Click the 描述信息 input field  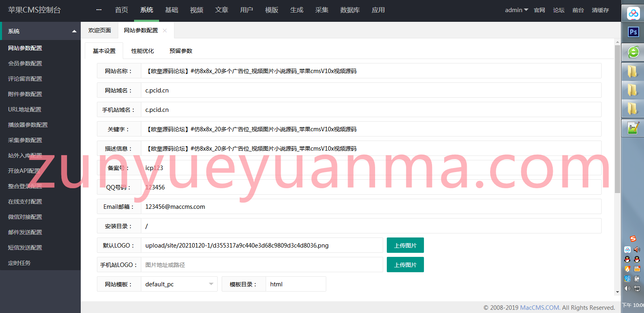tap(371, 148)
